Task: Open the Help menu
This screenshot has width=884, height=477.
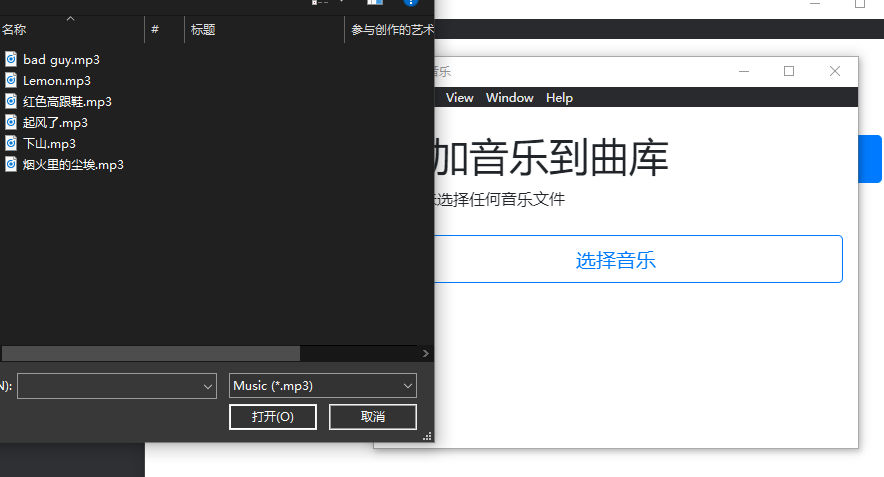Action: point(560,98)
